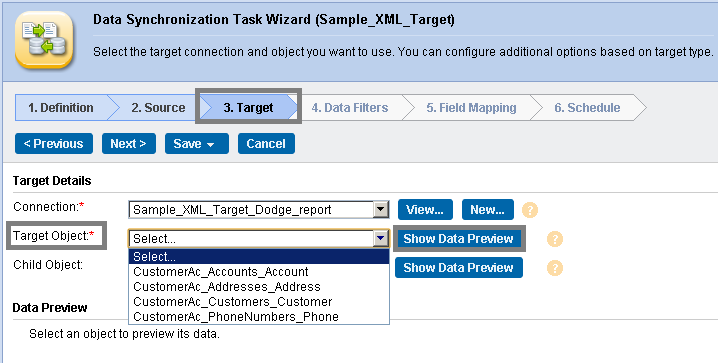The height and width of the screenshot is (363, 718).
Task: Select the 3. Target step
Action: click(x=248, y=108)
